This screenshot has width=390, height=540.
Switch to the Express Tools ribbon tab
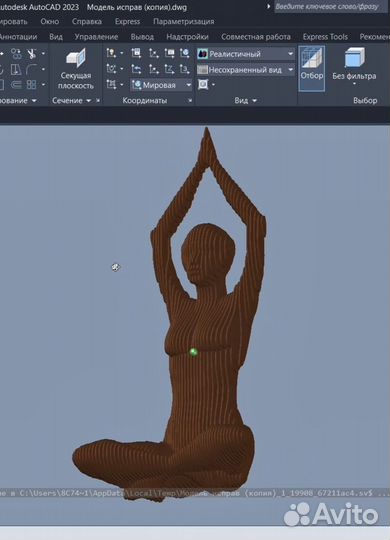click(x=325, y=37)
